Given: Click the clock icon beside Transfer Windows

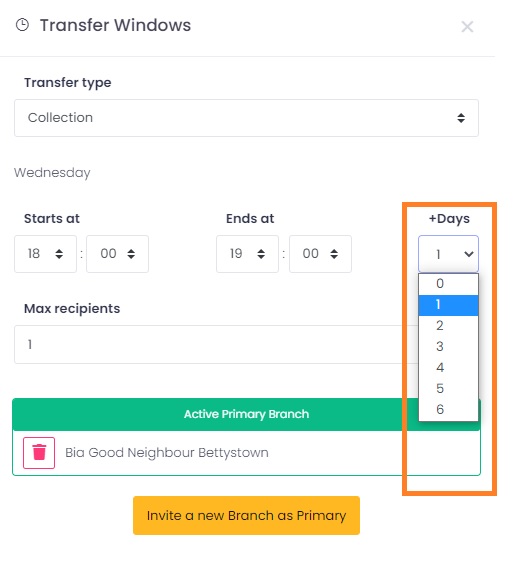Looking at the screenshot, I should [22, 25].
